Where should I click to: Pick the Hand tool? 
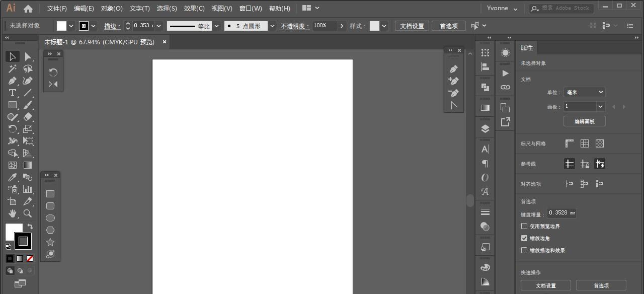click(12, 213)
